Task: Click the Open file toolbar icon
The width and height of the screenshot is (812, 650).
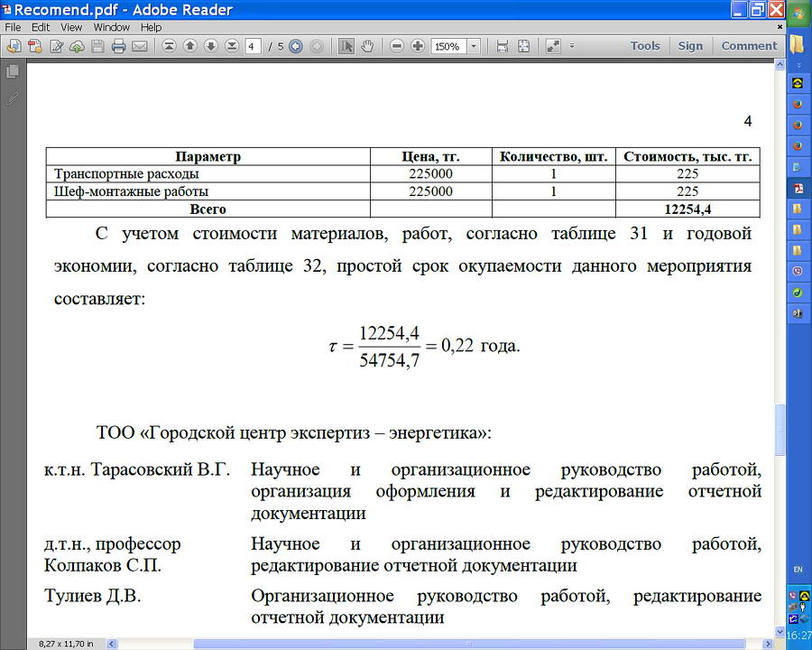Action: pyautogui.click(x=14, y=46)
